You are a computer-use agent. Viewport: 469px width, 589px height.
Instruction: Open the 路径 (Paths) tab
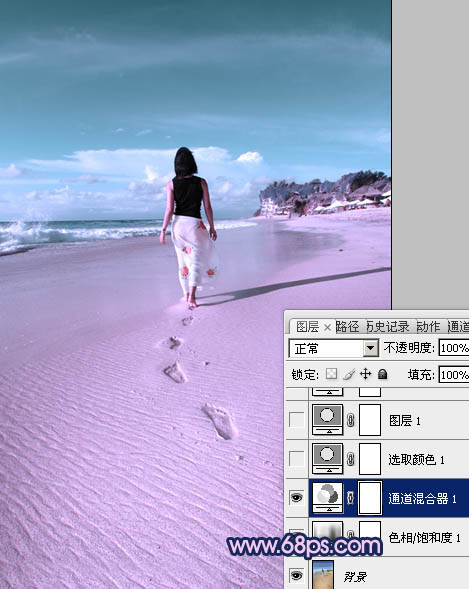click(347, 327)
